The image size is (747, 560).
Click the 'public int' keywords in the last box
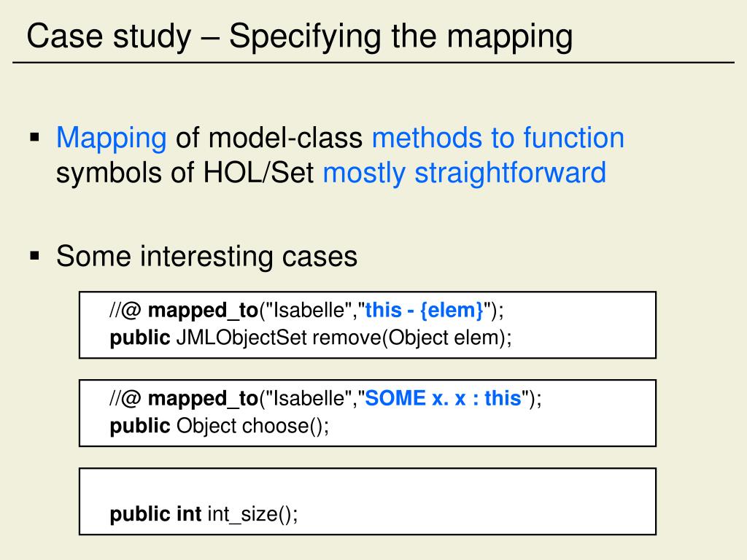click(x=156, y=514)
